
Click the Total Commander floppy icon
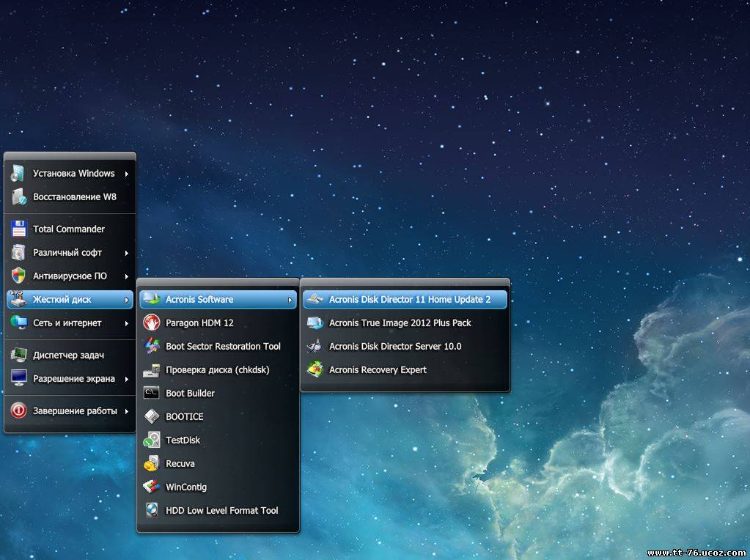pos(18,229)
